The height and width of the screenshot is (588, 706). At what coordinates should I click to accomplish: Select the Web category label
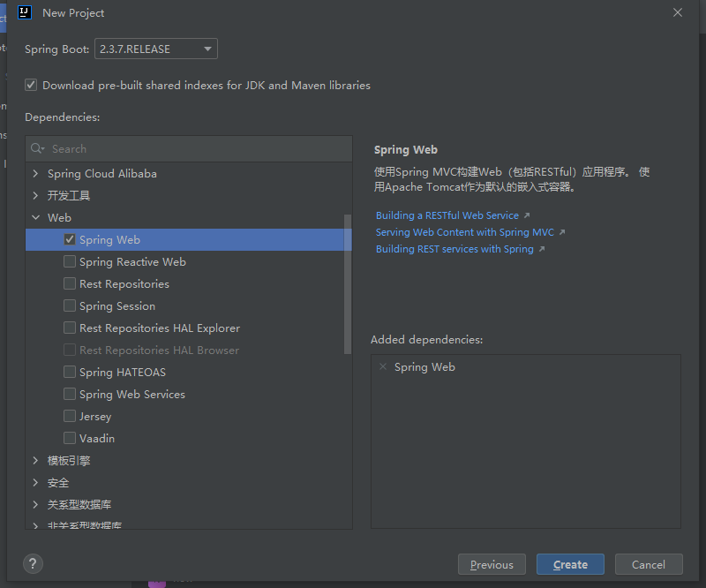click(x=59, y=217)
